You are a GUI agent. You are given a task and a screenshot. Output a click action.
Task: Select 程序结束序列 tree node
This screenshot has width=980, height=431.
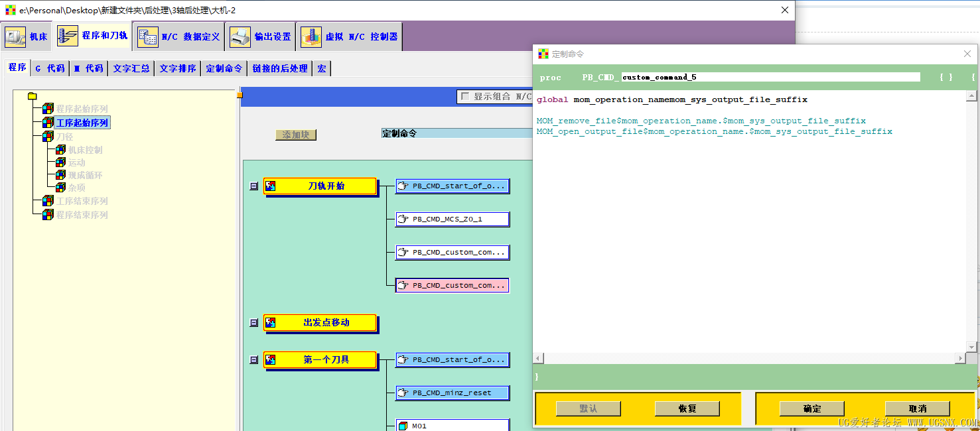(x=82, y=215)
